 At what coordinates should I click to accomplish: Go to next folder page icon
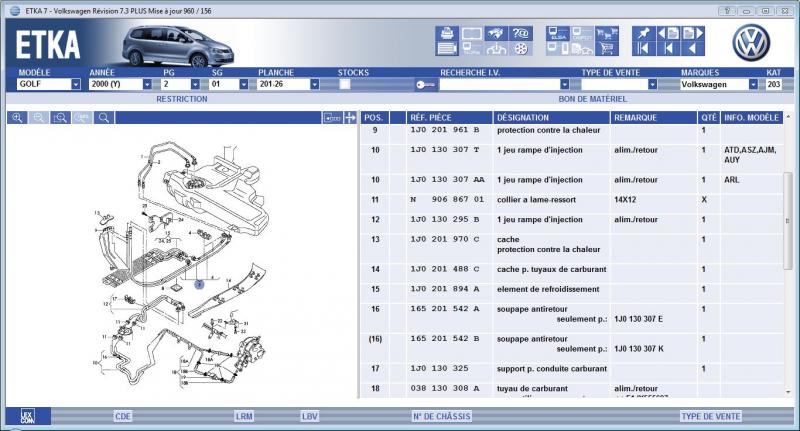click(693, 34)
